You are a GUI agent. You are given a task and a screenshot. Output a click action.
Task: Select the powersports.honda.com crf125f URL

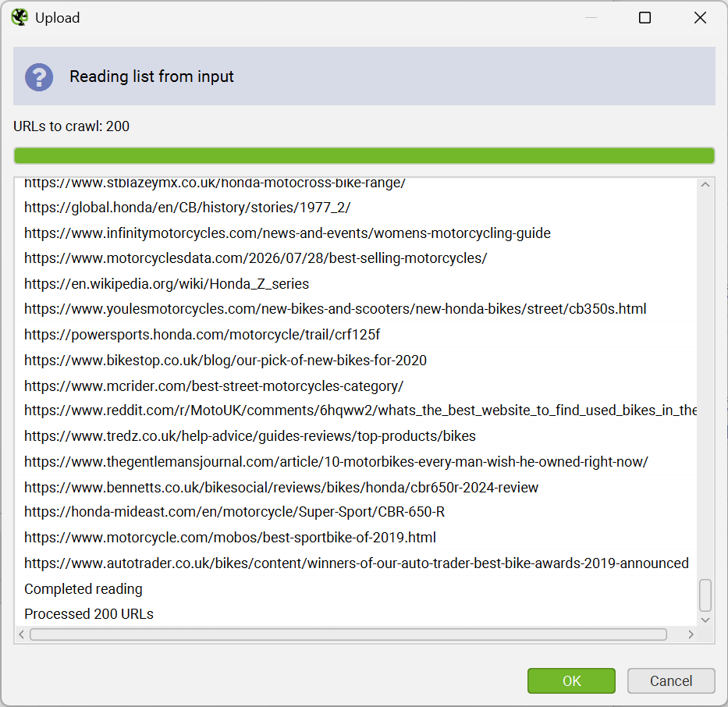click(x=202, y=335)
